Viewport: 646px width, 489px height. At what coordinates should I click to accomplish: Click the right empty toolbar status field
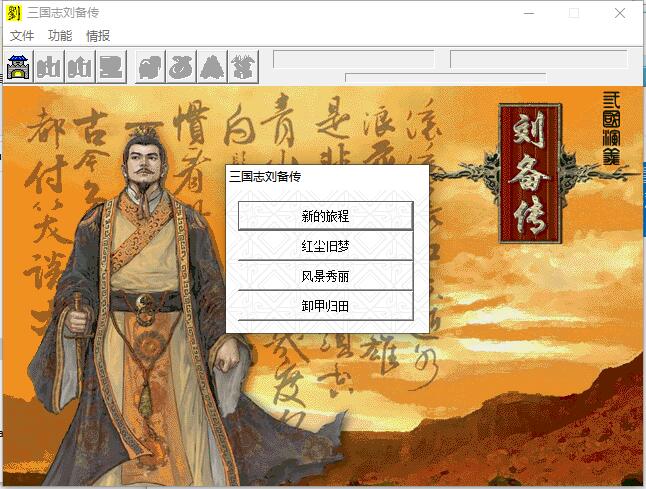coord(538,59)
